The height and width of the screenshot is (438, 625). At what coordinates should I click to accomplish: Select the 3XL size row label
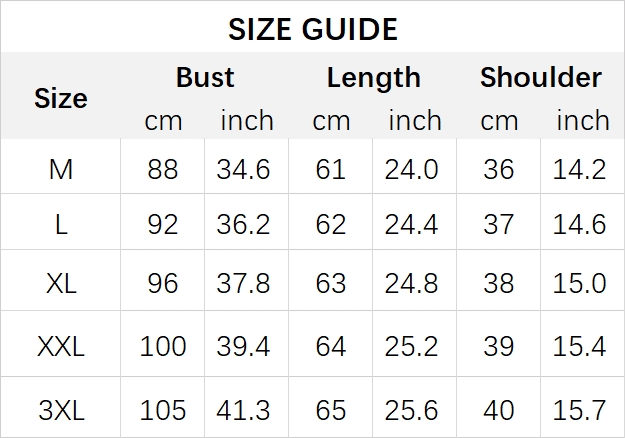click(x=61, y=410)
